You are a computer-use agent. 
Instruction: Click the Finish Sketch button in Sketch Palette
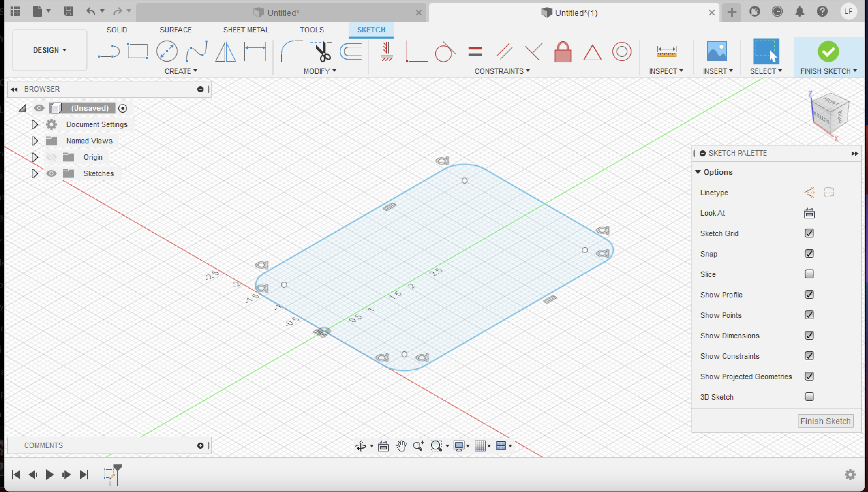click(x=825, y=421)
